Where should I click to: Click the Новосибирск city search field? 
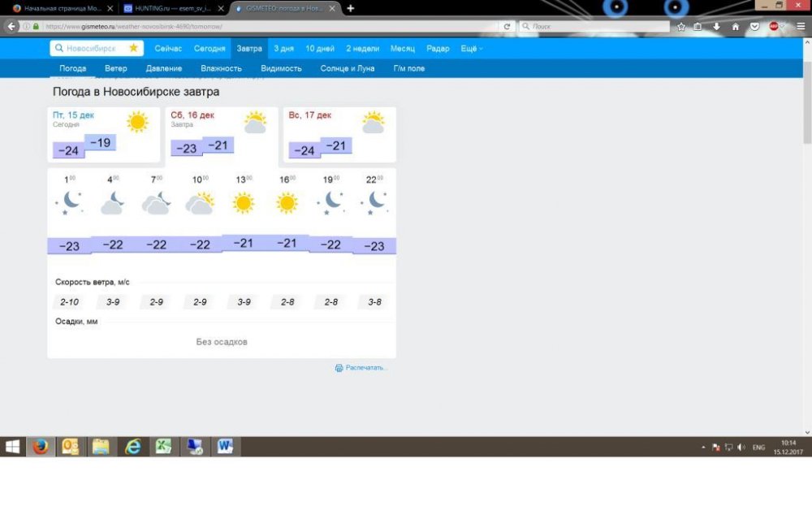[91, 48]
